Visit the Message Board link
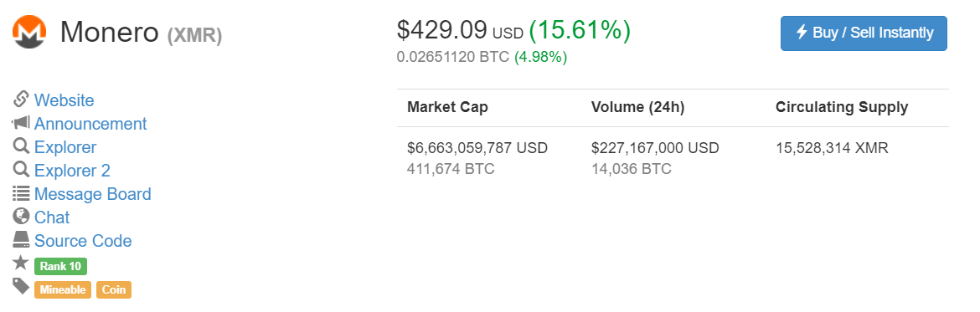 [x=92, y=194]
